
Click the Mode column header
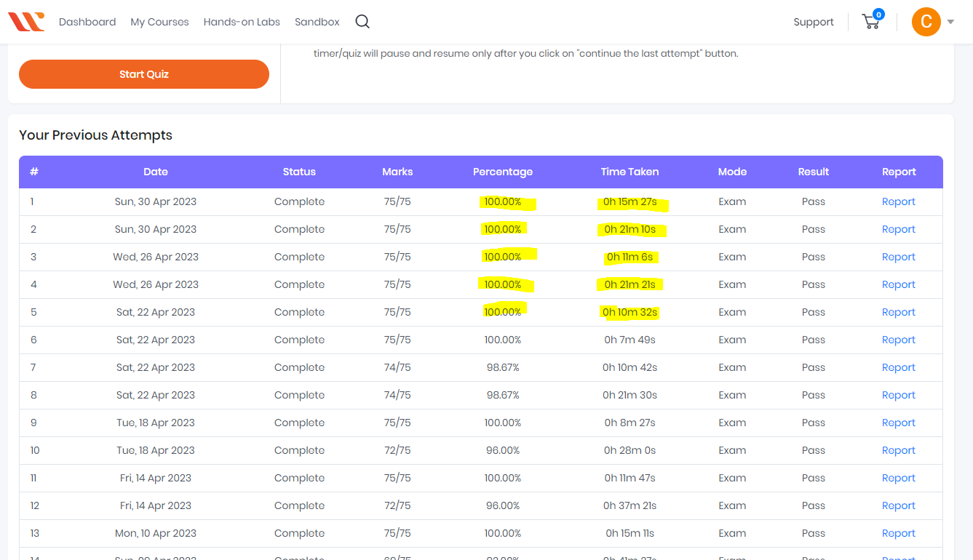732,172
